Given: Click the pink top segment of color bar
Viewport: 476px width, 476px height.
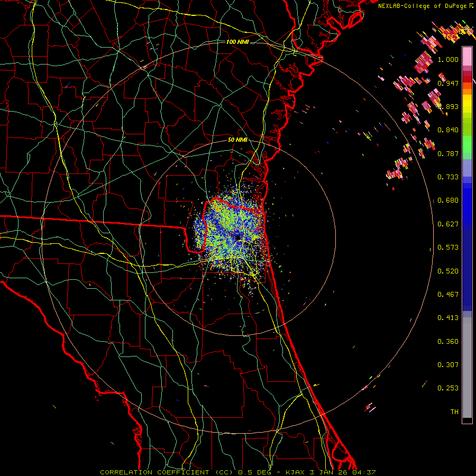Looking at the screenshot, I should click(x=467, y=57).
